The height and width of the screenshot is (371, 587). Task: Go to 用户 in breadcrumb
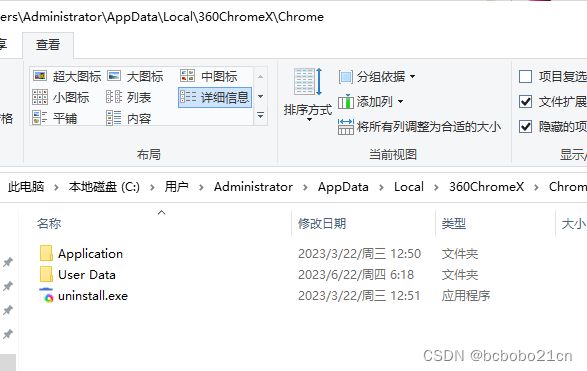pos(176,186)
